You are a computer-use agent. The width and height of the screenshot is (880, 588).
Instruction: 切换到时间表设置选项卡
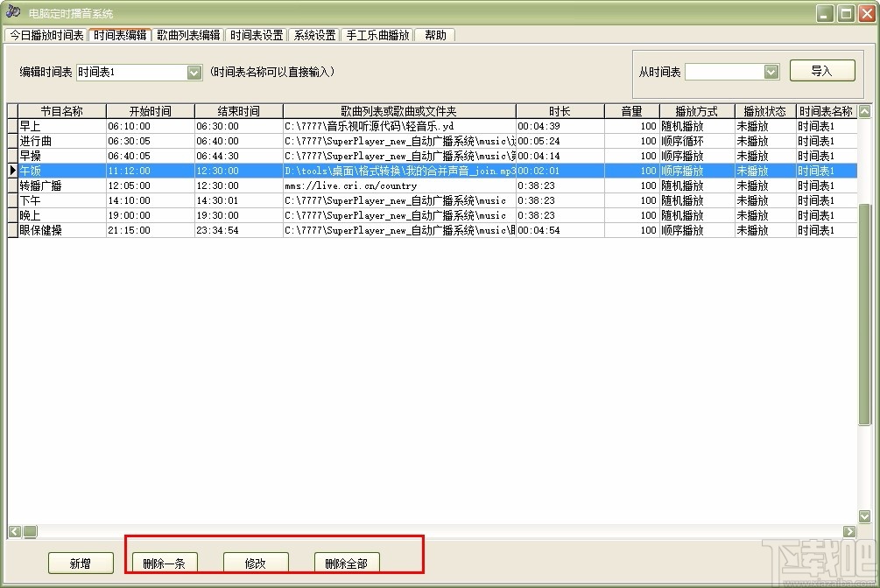(x=258, y=35)
